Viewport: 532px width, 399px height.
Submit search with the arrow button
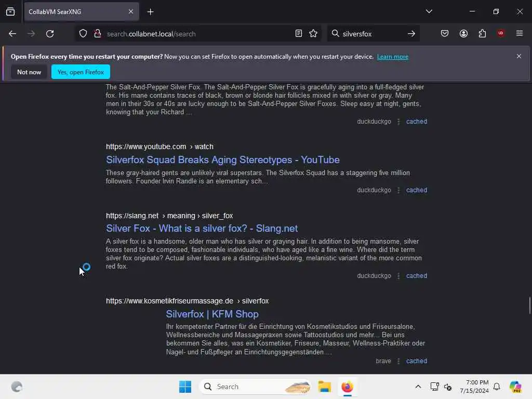[x=411, y=34]
